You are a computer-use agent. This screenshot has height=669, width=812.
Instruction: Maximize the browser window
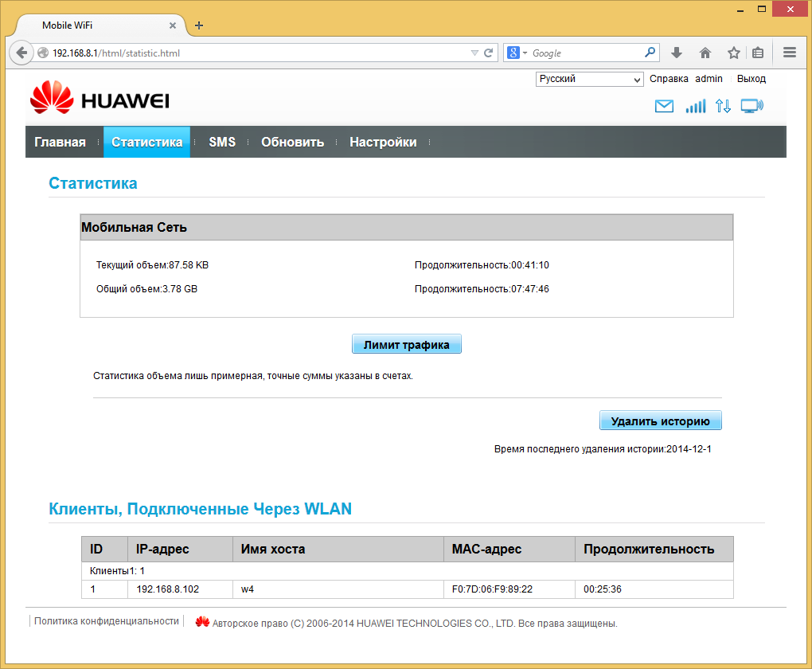762,10
